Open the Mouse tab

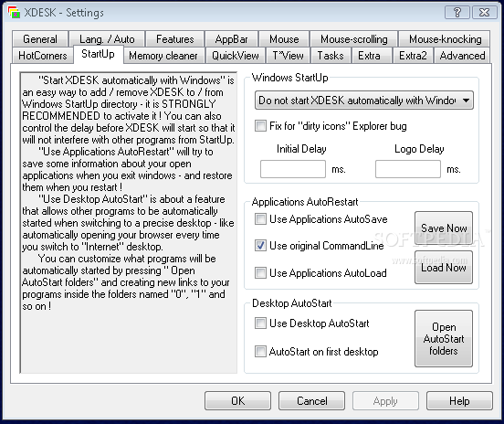tap(284, 39)
